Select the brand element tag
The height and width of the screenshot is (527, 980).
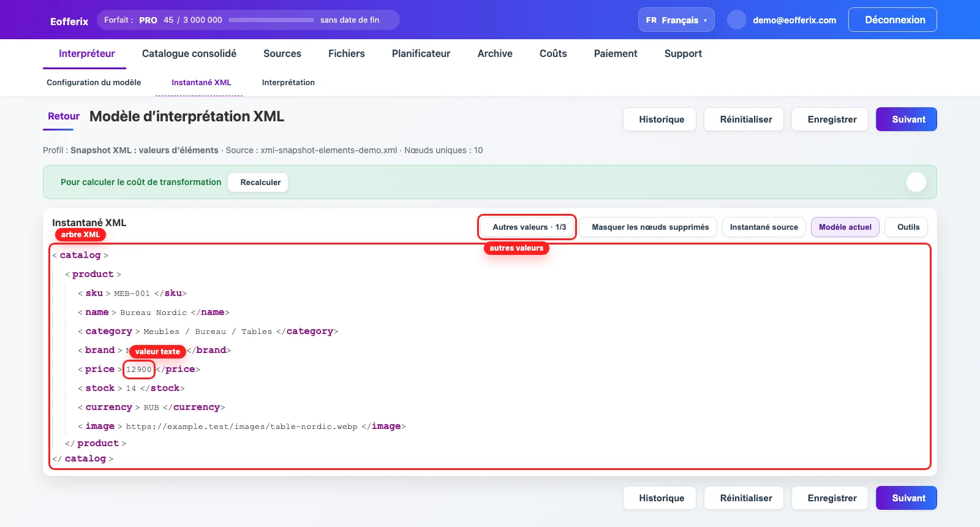[100, 350]
